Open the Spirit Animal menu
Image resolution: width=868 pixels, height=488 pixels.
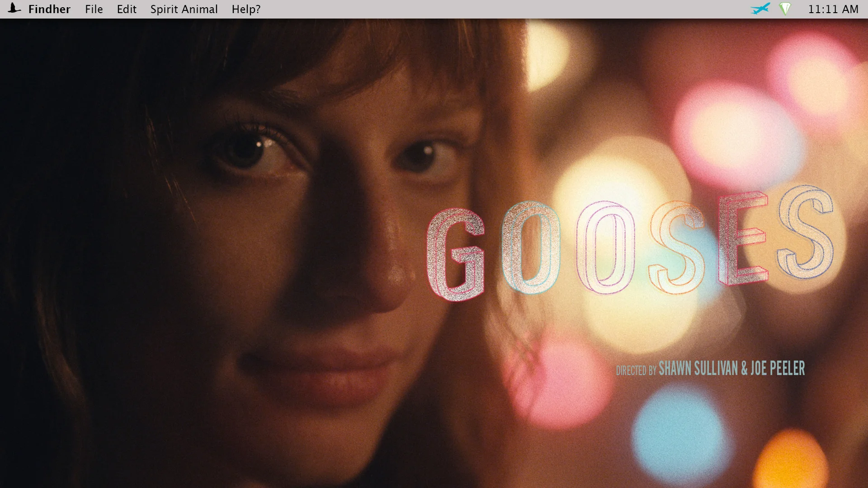(x=184, y=9)
